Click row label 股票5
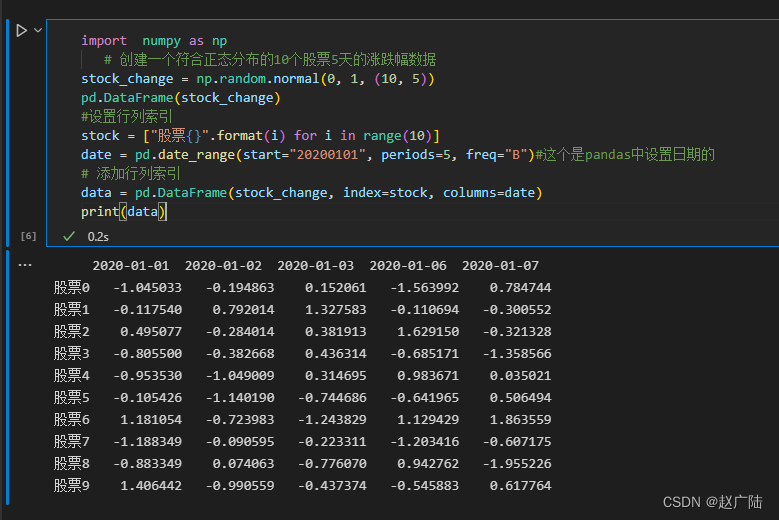 coord(72,397)
